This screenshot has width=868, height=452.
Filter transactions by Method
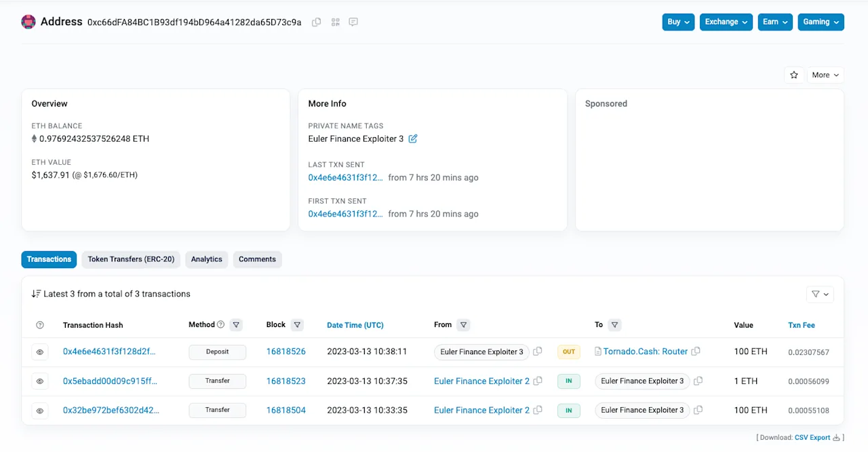tap(236, 325)
